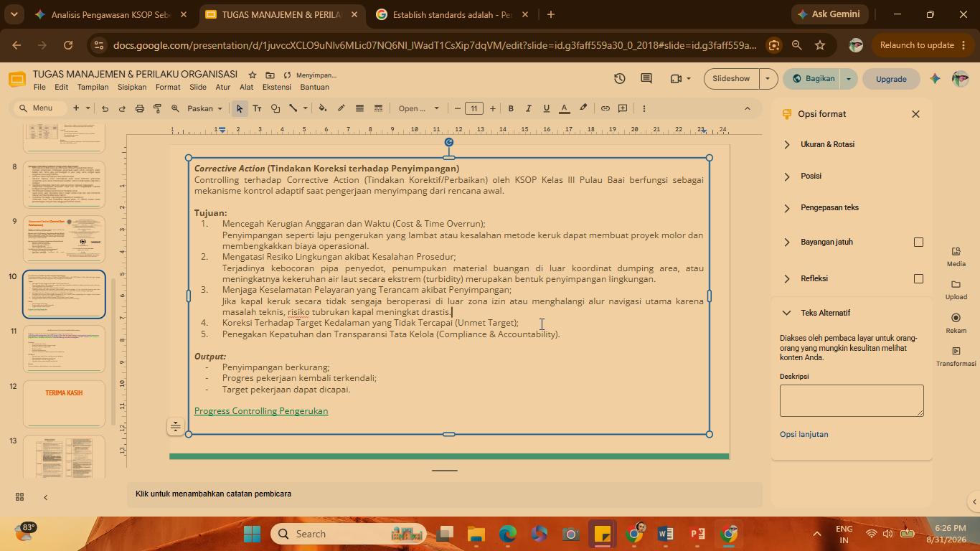Click the add comment toolbar icon
This screenshot has height=551, width=980.
[623, 108]
